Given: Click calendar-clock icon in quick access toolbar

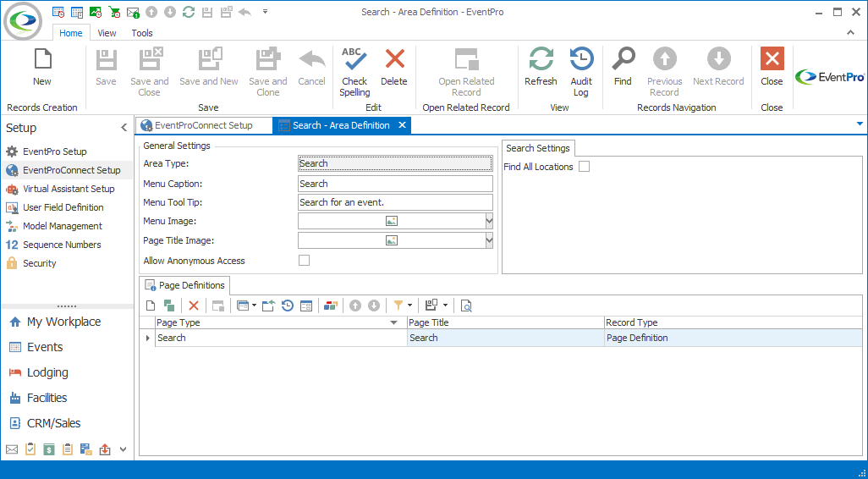Looking at the screenshot, I should tap(58, 12).
